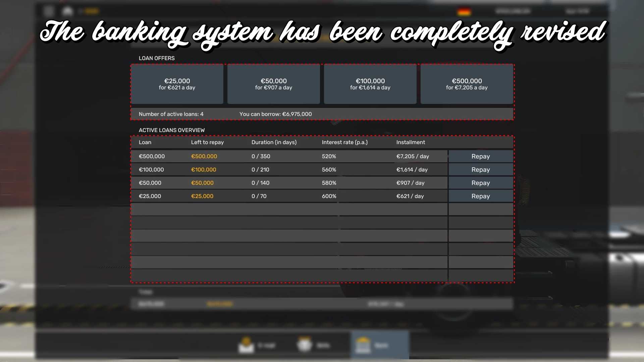This screenshot has width=644, height=362.
Task: Repay the €50,000 loan
Action: (480, 183)
